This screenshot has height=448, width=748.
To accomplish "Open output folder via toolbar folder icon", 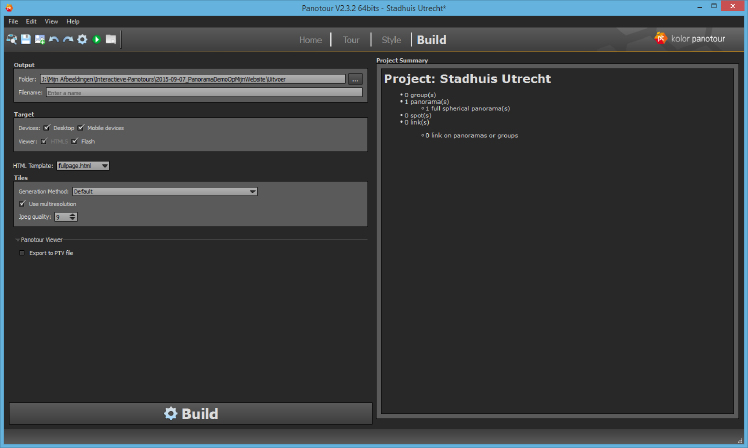I will tap(111, 40).
